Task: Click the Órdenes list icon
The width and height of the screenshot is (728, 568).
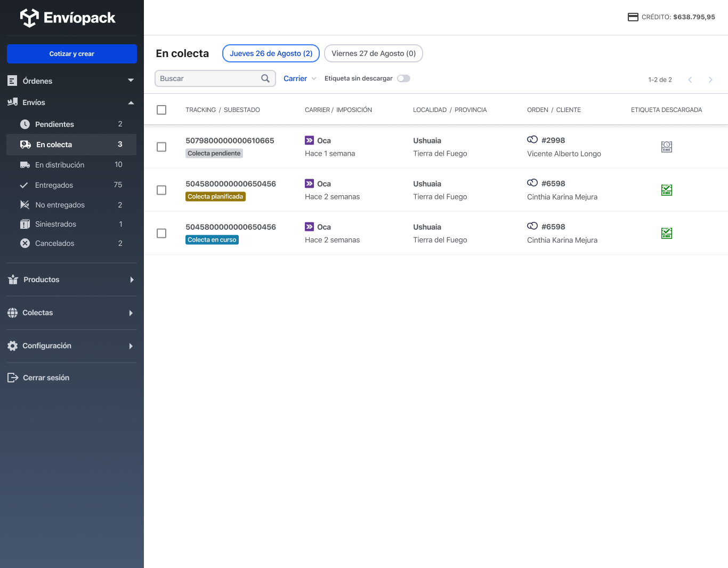Action: pyautogui.click(x=12, y=81)
